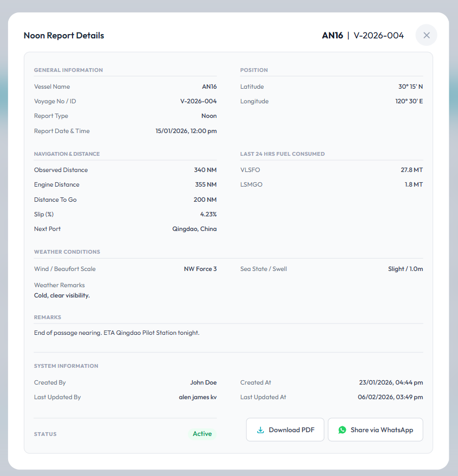The image size is (458, 476).
Task: Click the Remarks text about ETA Qingdao
Action: click(116, 333)
